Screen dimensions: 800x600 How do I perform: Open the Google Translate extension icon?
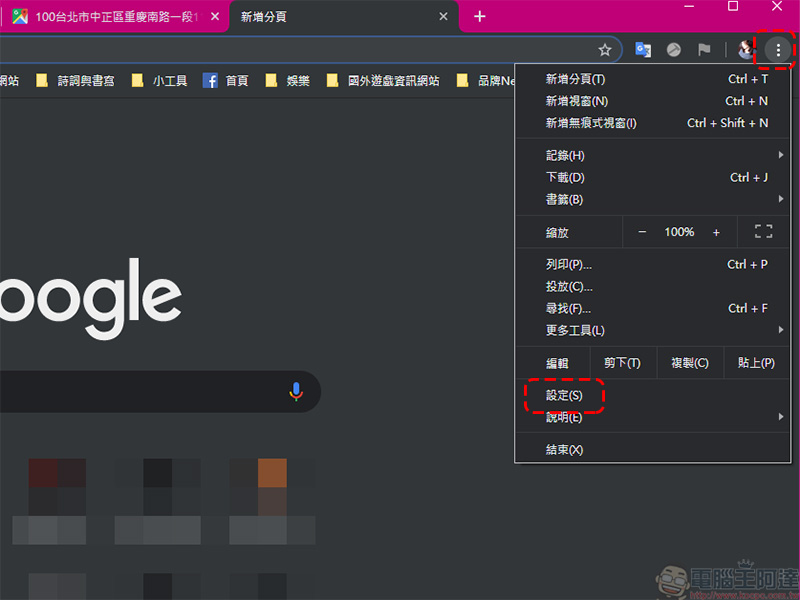tap(643, 49)
